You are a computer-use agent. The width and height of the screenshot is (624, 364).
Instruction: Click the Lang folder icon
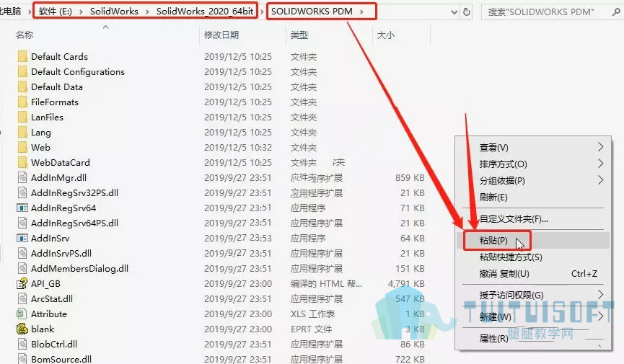click(x=22, y=132)
